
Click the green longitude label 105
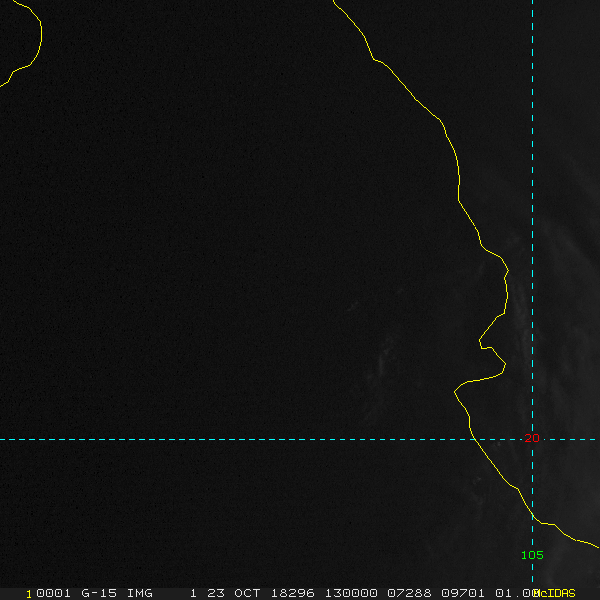pyautogui.click(x=531, y=555)
